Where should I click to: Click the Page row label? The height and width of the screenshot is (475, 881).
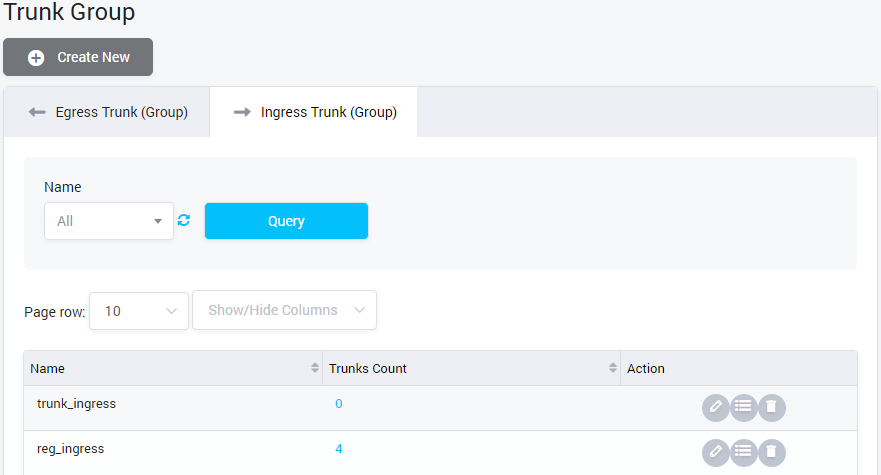coord(55,312)
